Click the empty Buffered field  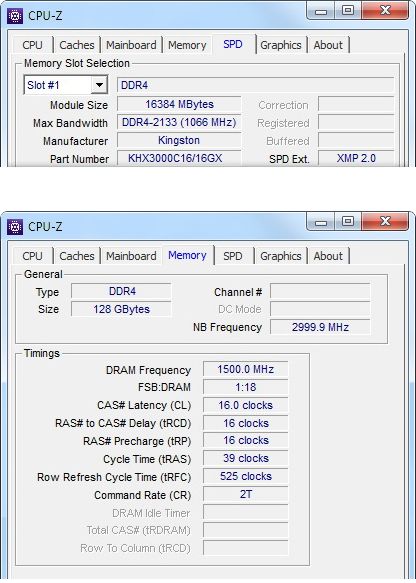pos(356,141)
